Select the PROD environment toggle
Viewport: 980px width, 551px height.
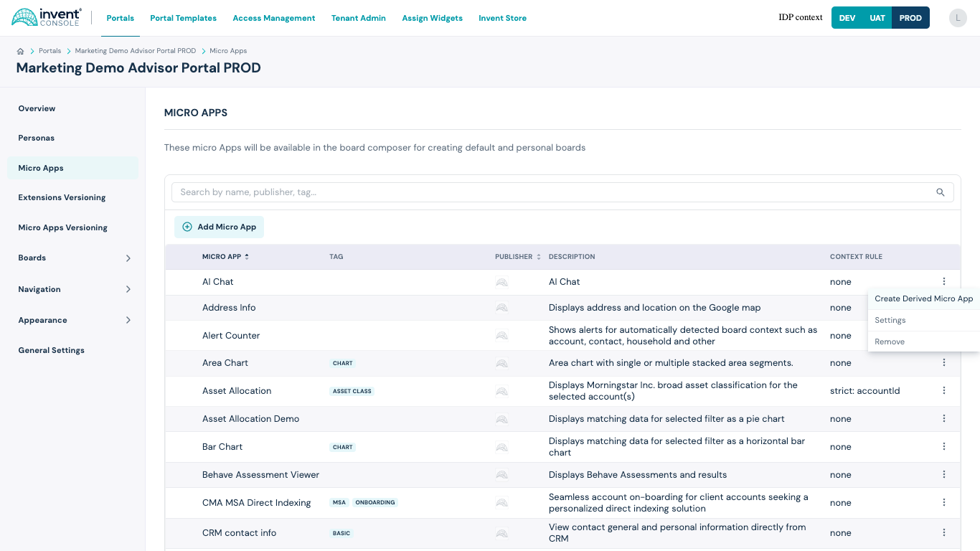point(910,17)
